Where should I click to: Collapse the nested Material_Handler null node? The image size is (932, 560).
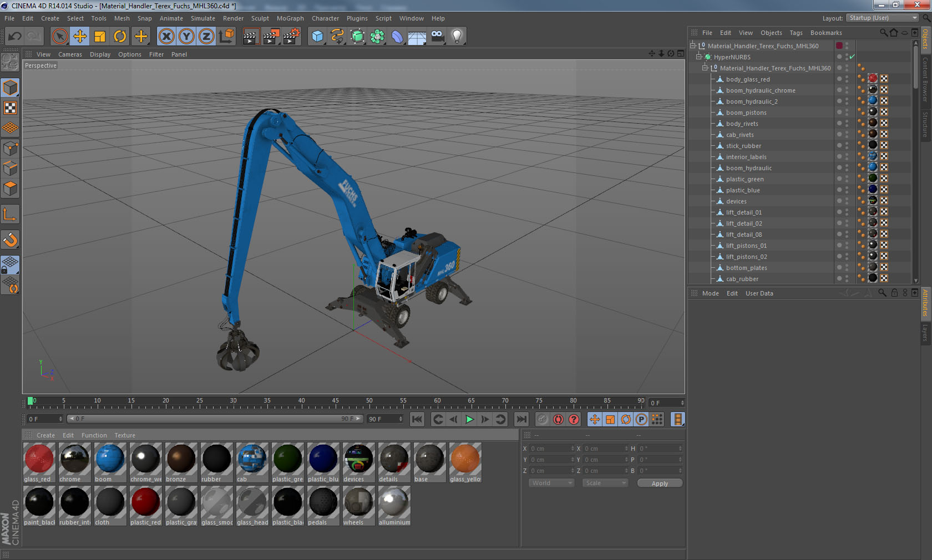coord(705,68)
